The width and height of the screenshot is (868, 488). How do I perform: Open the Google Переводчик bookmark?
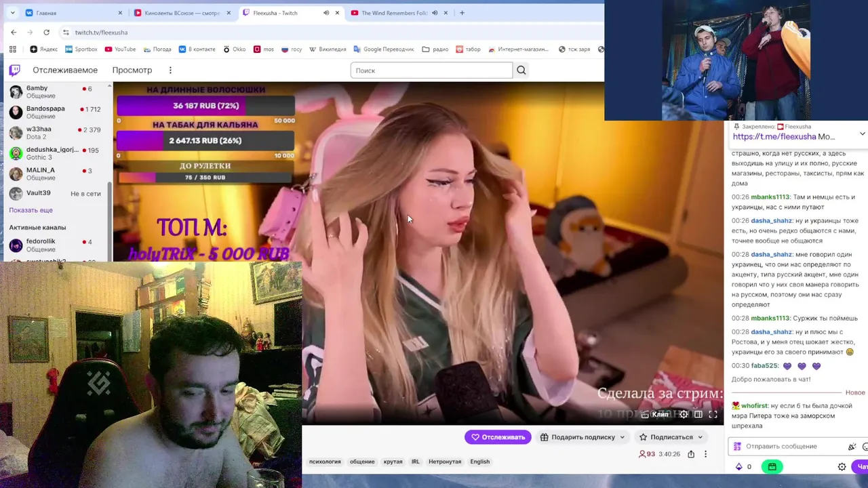(384, 49)
